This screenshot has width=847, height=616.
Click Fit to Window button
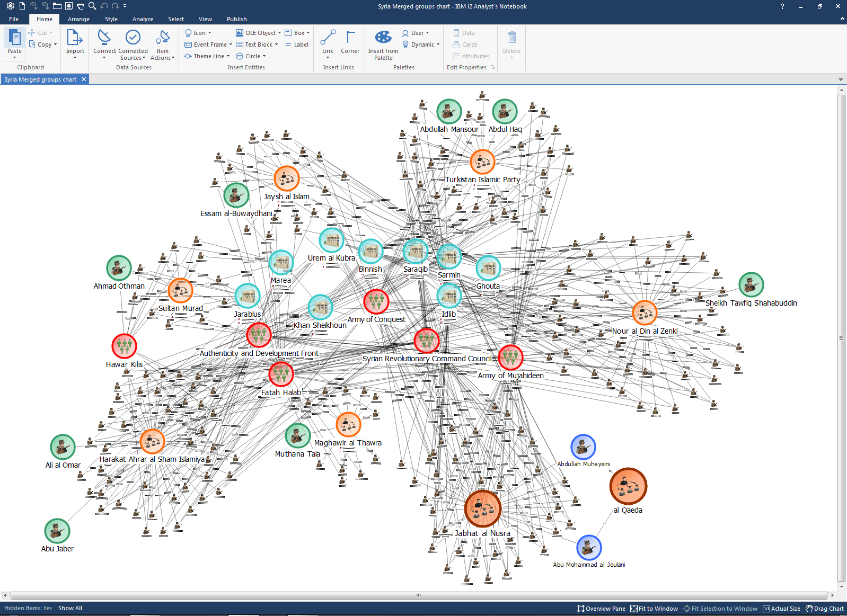tap(654, 609)
